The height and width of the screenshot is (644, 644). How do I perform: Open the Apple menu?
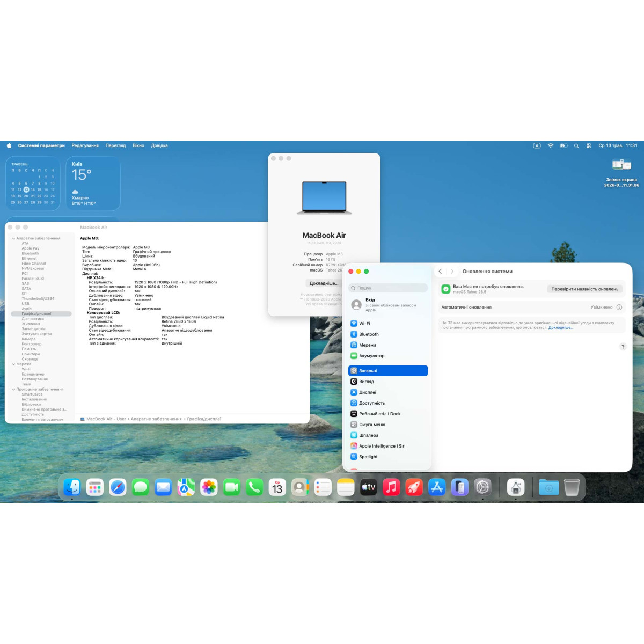(9, 145)
